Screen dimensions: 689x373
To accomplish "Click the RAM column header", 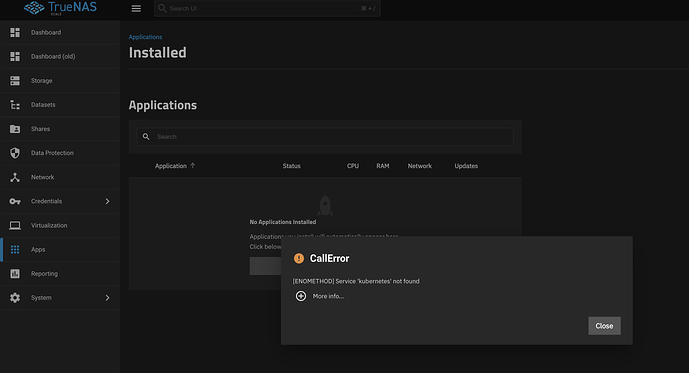I will (383, 166).
